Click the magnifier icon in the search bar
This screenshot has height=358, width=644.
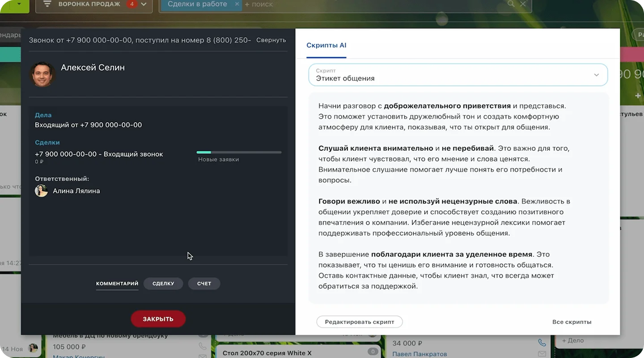[x=511, y=4]
